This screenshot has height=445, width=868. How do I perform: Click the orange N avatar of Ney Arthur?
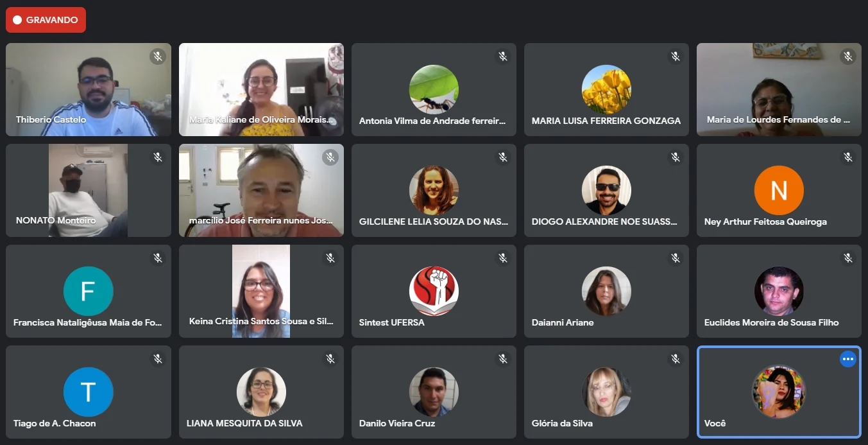779,190
